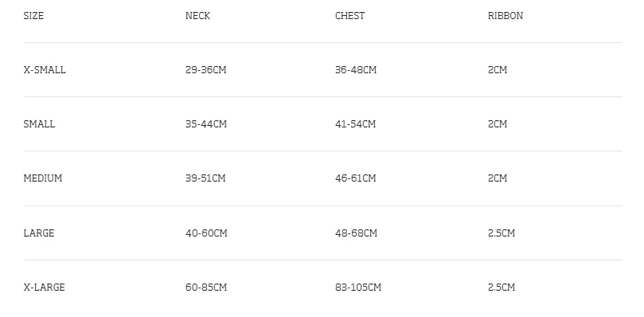The height and width of the screenshot is (317, 644).
Task: Select the MEDIUM size row label
Action: (43, 178)
